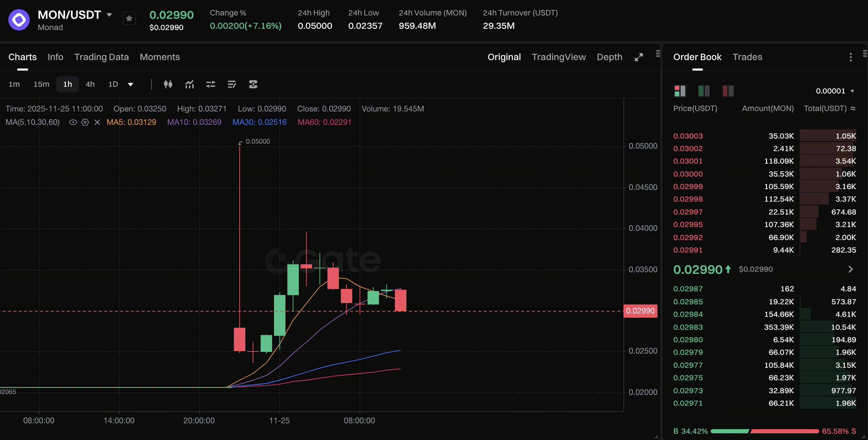Screen dimensions: 868x440
Task: Open order book more options menu
Action: [850, 57]
